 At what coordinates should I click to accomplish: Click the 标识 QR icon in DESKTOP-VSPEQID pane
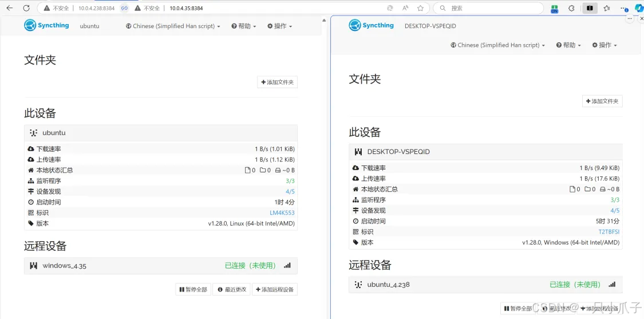[355, 231]
